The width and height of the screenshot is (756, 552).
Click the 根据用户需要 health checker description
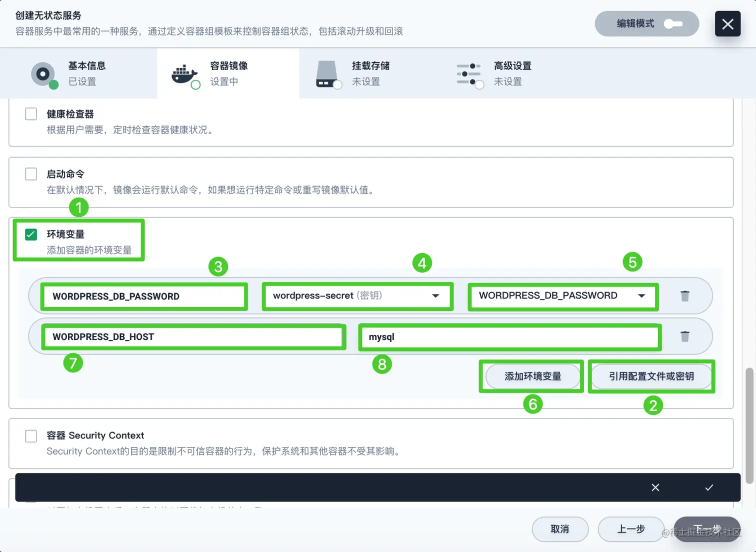tap(131, 130)
